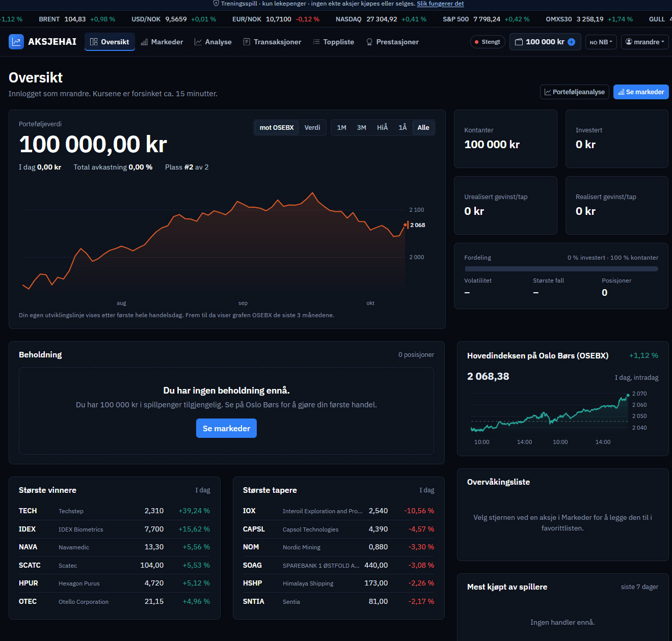Click the layout icon beside Oversikt
The width and height of the screenshot is (672, 641).
[94, 42]
